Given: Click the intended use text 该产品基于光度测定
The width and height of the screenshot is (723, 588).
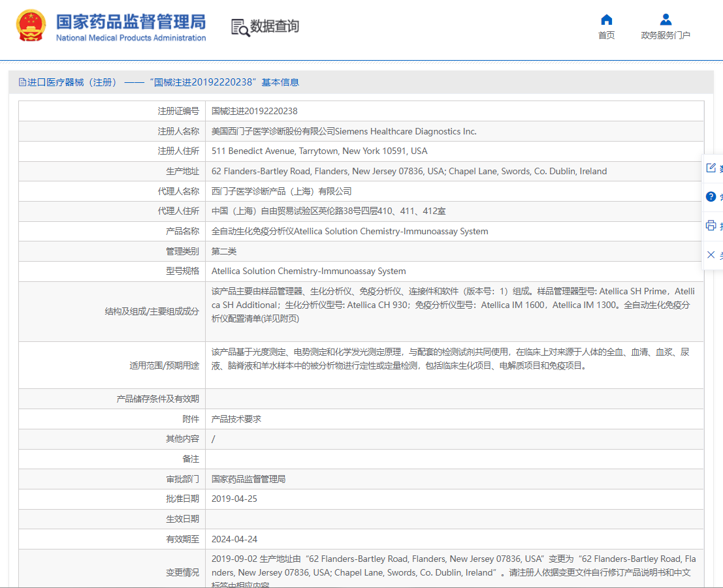Looking at the screenshot, I should [x=450, y=358].
